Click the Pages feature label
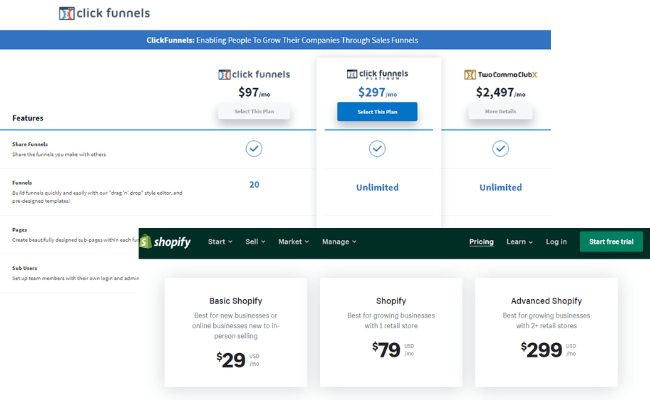This screenshot has width=650, height=400. tap(19, 230)
